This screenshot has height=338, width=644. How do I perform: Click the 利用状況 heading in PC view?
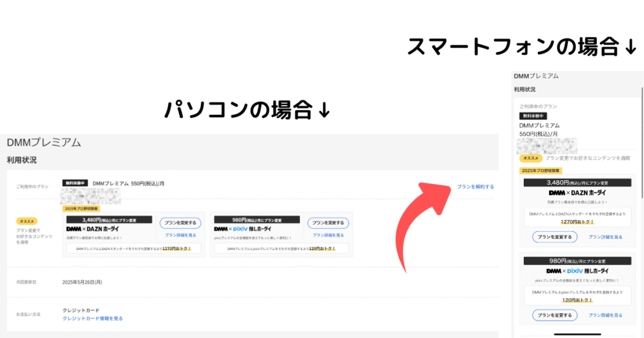(x=22, y=160)
